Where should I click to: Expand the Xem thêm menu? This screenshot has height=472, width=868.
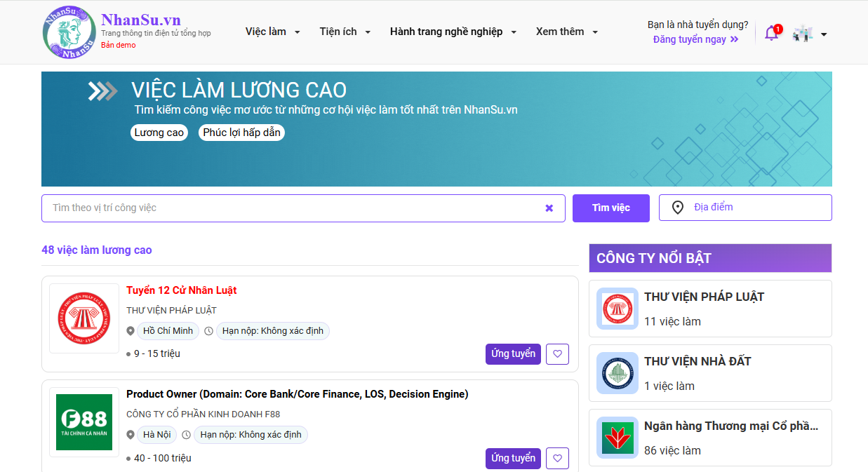(x=567, y=32)
